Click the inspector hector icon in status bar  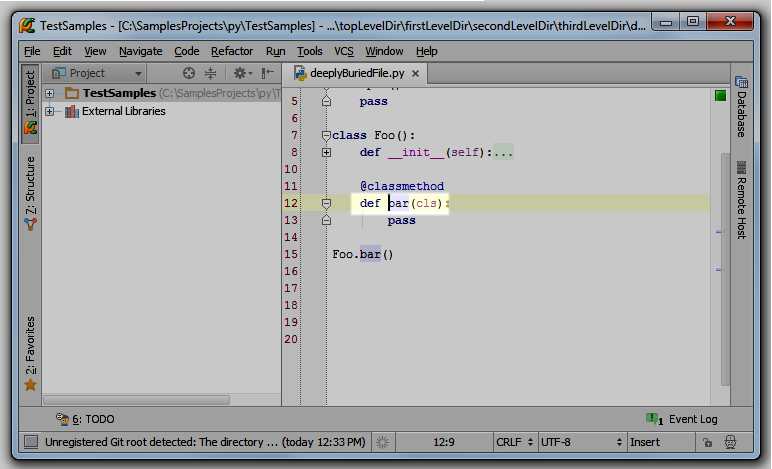point(730,442)
